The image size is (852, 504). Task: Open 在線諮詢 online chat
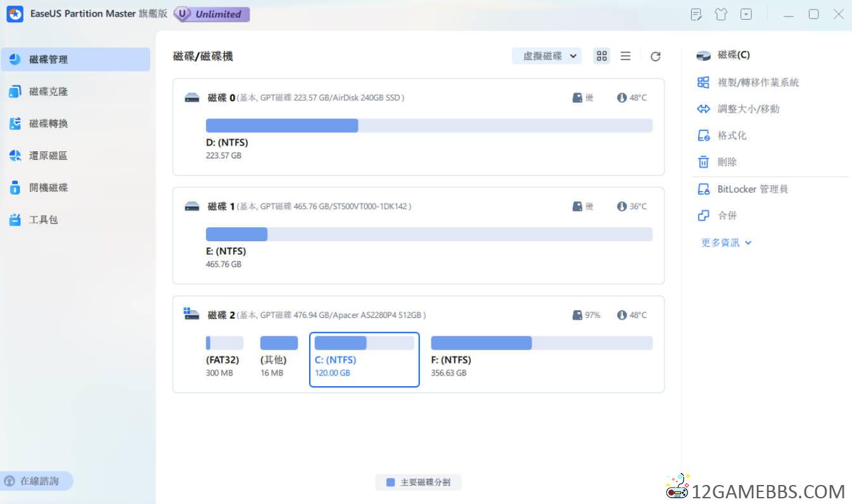[x=37, y=481]
